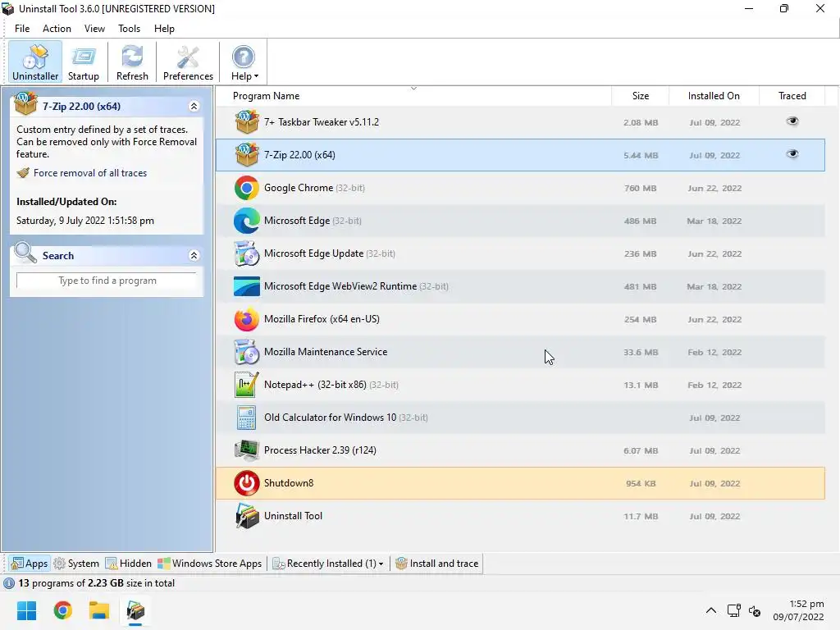Switch to the System tab

[x=76, y=564]
